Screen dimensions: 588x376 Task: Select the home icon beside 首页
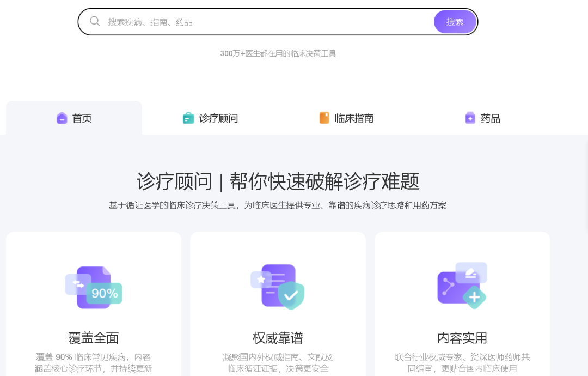62,118
